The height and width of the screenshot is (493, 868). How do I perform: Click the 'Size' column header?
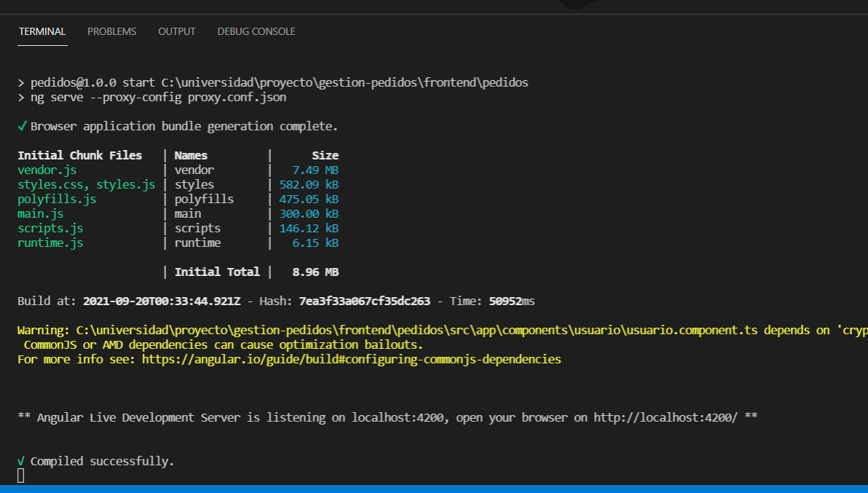click(325, 156)
